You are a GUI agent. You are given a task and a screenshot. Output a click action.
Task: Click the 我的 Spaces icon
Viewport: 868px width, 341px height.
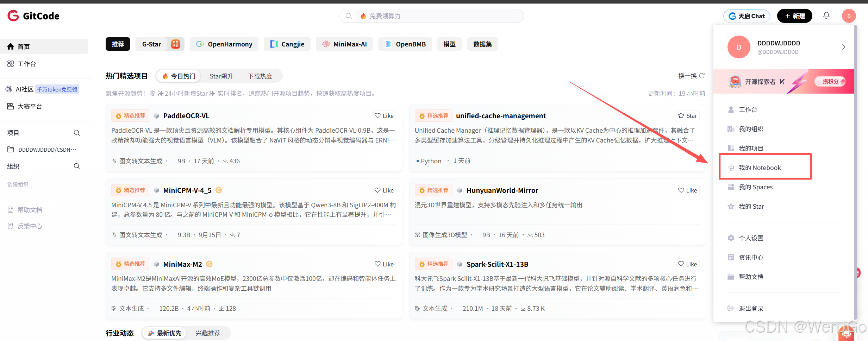[x=731, y=187]
